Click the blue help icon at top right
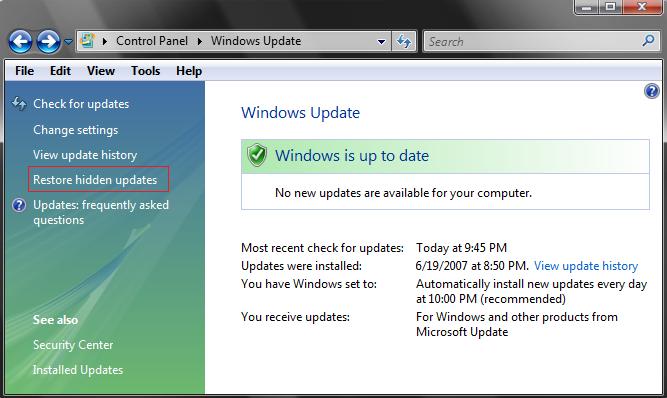This screenshot has width=667, height=398. pos(652,91)
